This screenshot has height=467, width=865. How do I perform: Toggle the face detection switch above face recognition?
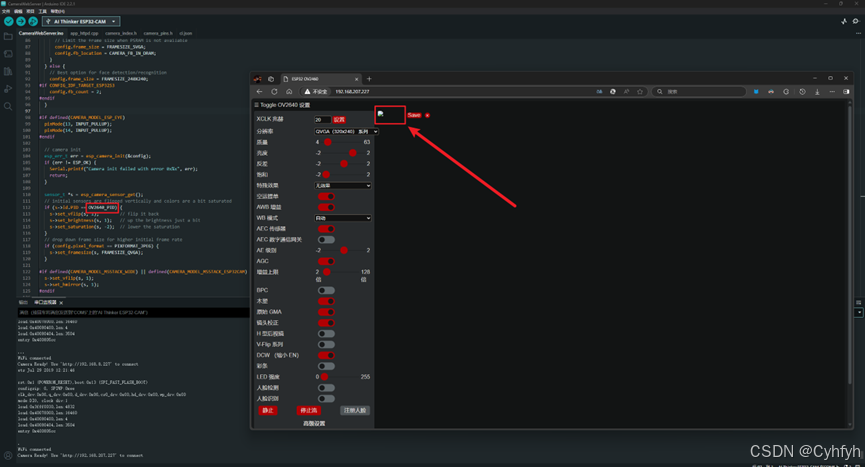[326, 388]
